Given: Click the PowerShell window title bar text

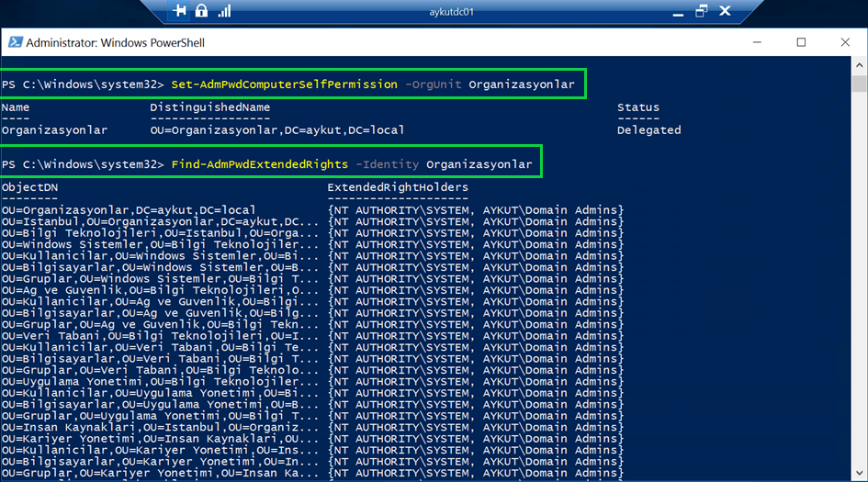Looking at the screenshot, I should (x=115, y=43).
